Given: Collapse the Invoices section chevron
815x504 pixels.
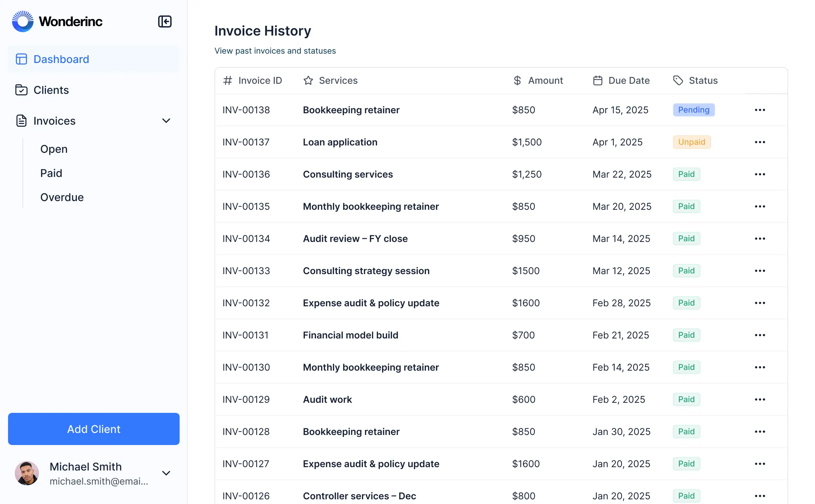Looking at the screenshot, I should (167, 121).
